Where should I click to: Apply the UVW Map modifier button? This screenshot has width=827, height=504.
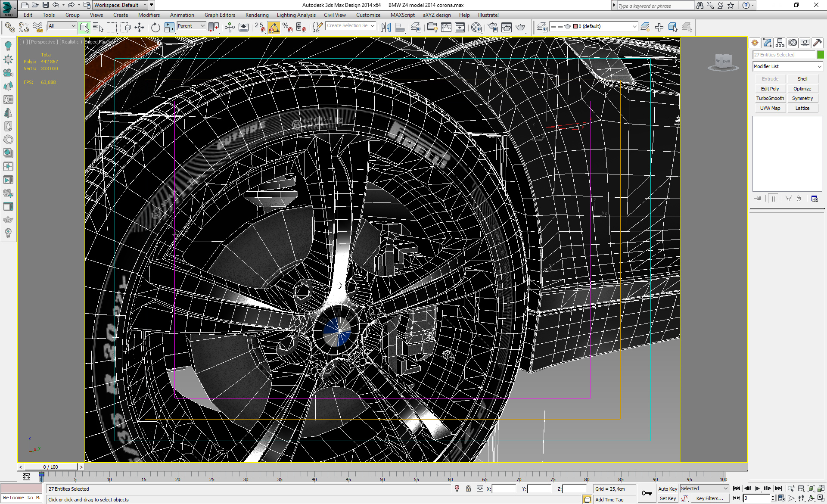pyautogui.click(x=770, y=108)
